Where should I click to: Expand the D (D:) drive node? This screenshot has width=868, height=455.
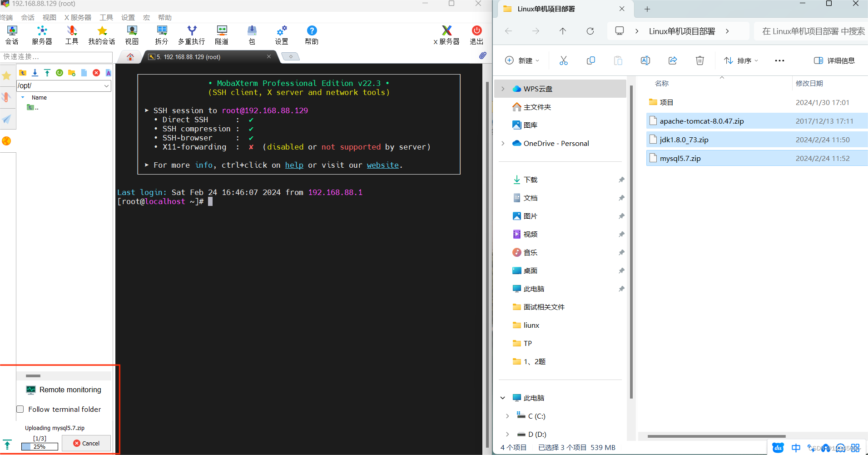point(507,434)
